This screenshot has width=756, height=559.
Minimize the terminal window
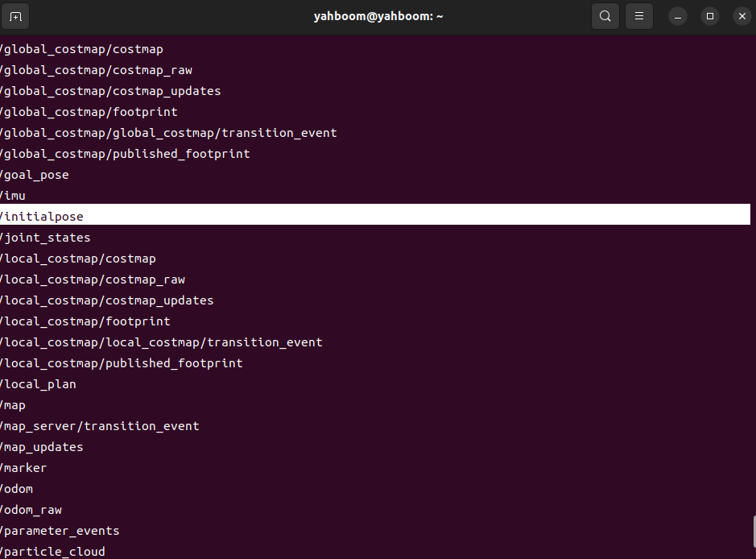[677, 16]
